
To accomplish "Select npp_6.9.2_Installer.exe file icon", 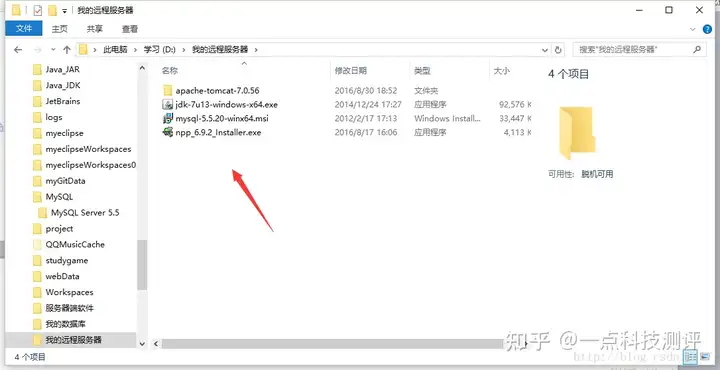I will (168, 132).
